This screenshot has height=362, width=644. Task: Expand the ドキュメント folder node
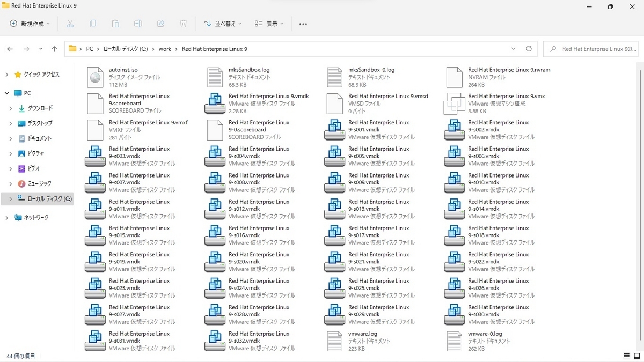[11, 138]
